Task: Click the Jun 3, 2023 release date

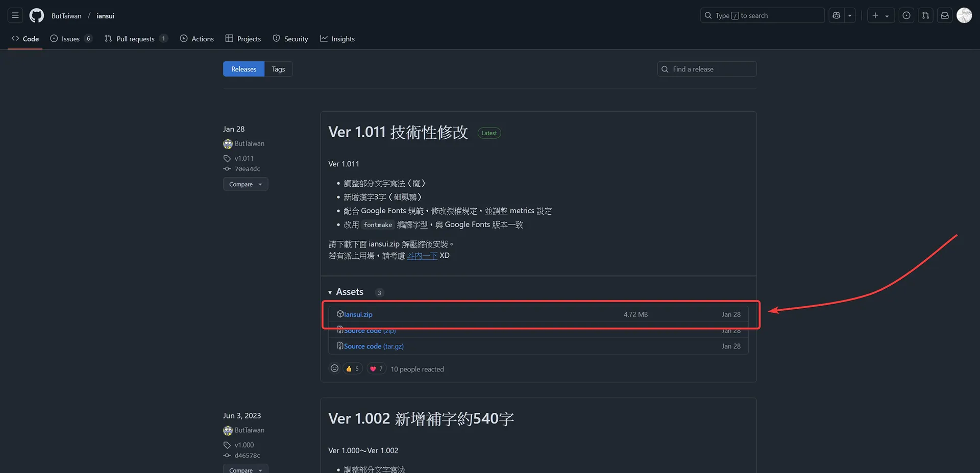Action: coord(242,416)
